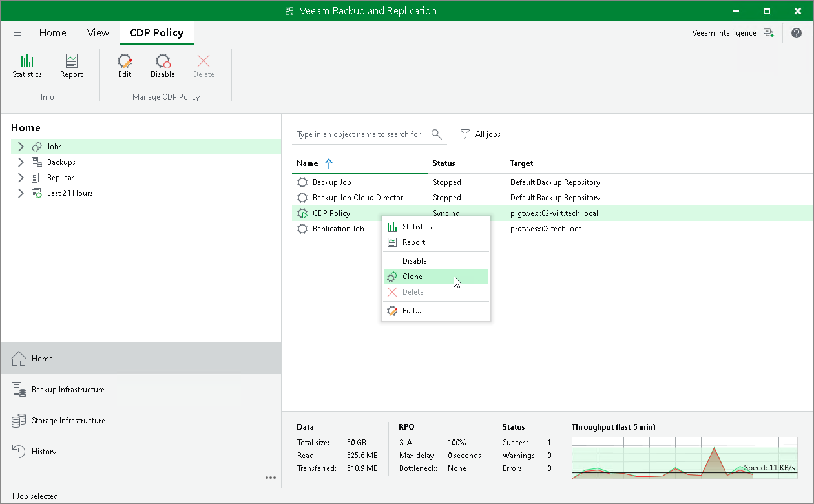
Task: Select the Replication Job row name
Action: 339,229
